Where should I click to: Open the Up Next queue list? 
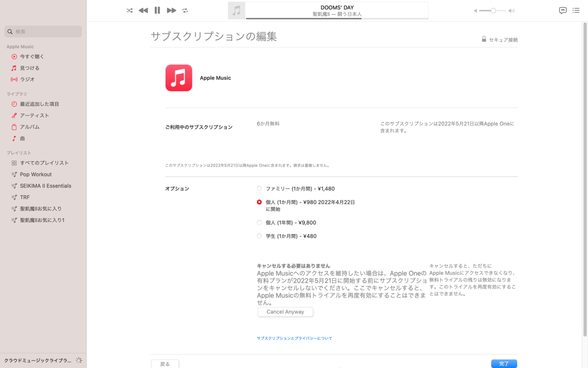pyautogui.click(x=576, y=10)
